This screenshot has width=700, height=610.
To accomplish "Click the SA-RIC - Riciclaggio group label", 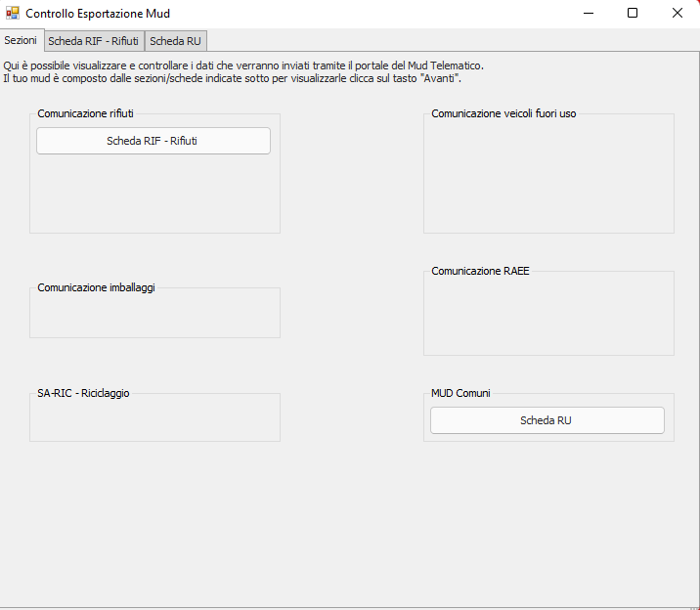I will [83, 393].
